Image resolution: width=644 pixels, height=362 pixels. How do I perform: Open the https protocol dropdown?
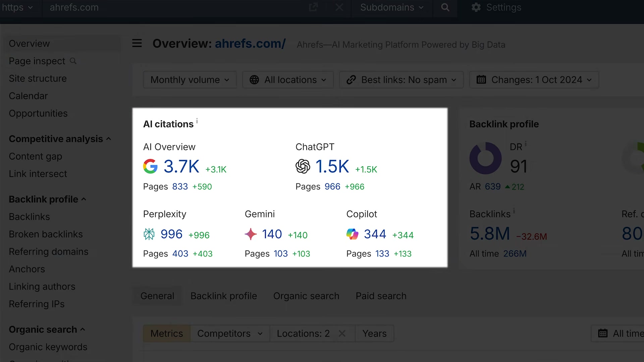pos(17,7)
